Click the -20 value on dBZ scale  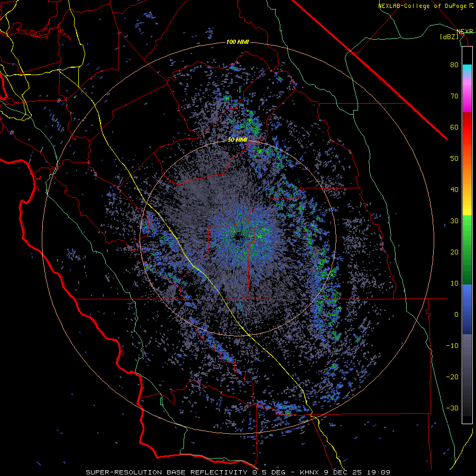pyautogui.click(x=452, y=377)
